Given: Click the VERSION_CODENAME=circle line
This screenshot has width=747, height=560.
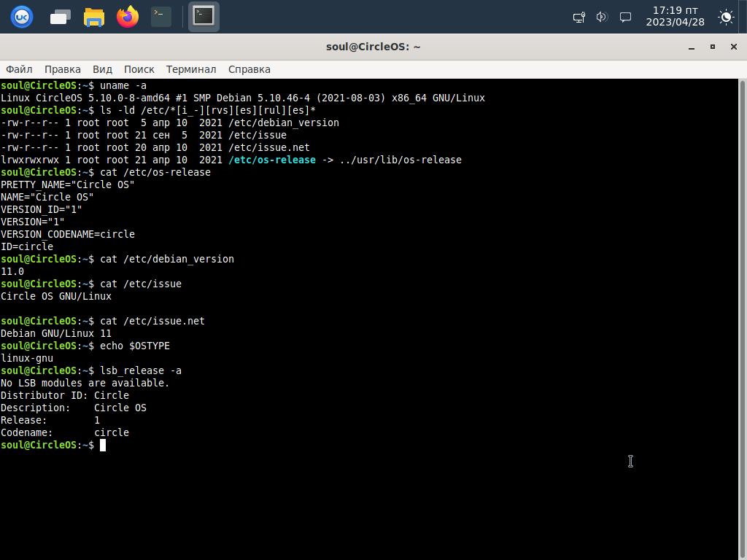Looking at the screenshot, I should pos(68,234).
